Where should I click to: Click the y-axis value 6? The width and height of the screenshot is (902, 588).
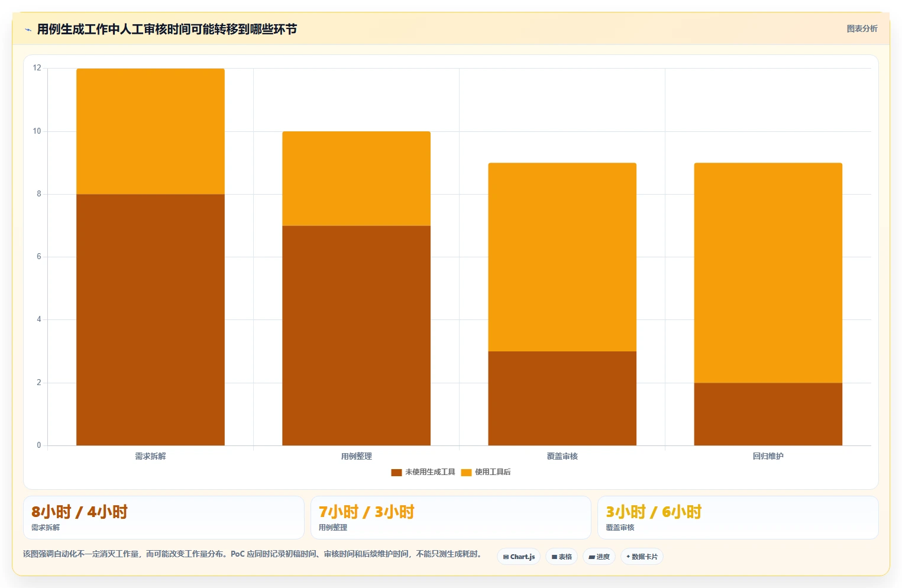click(x=39, y=257)
